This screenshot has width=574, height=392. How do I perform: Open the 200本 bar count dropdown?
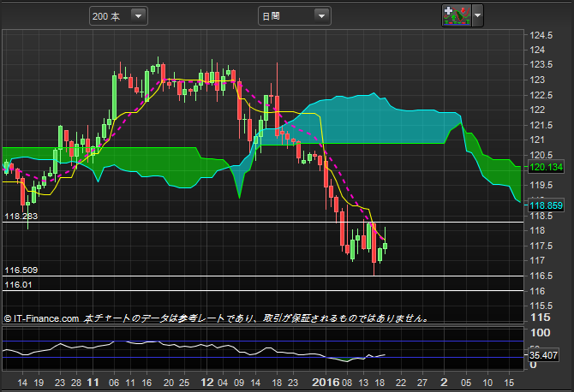coord(118,16)
